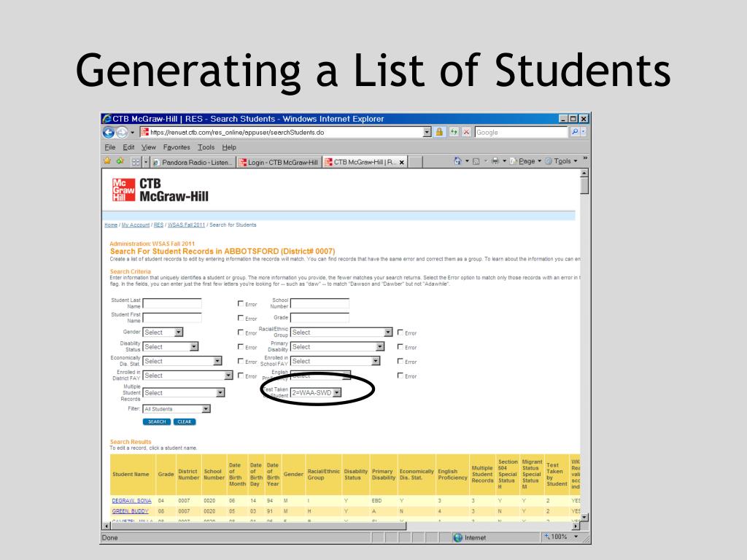Click the browser Forward arrow button
747x560 pixels.
coord(122,133)
